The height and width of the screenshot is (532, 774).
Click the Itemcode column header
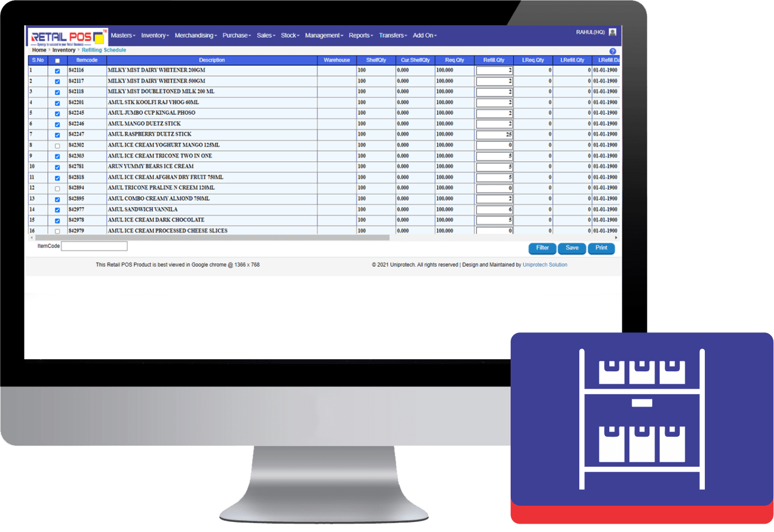click(x=87, y=60)
